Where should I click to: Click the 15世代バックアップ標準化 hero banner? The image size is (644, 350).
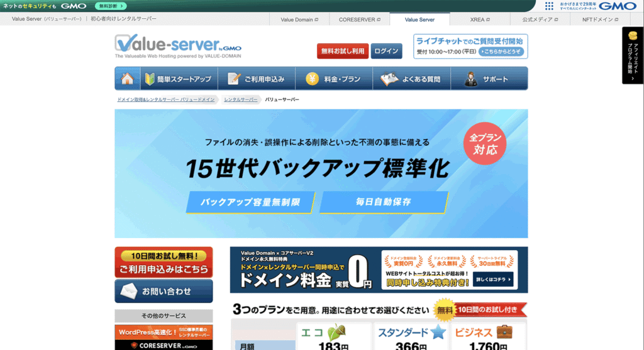point(321,173)
